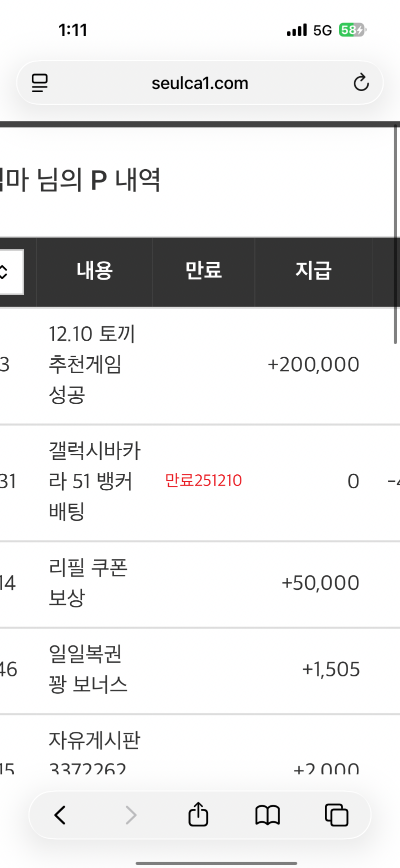Open the tab switcher icon

[x=336, y=814]
